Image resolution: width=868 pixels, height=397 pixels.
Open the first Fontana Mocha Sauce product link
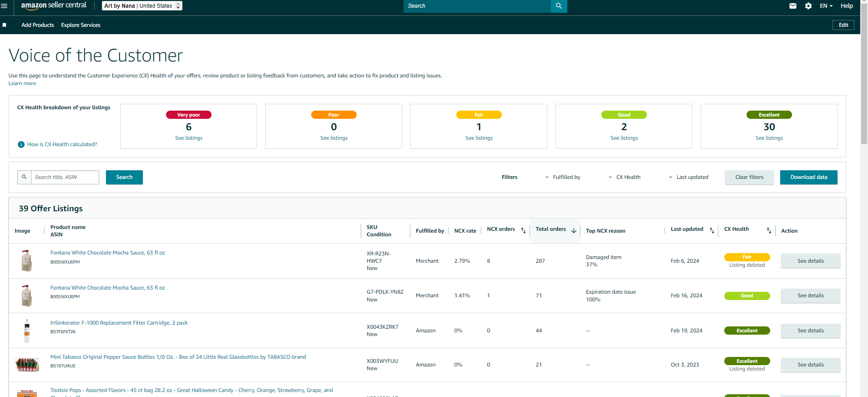(108, 253)
